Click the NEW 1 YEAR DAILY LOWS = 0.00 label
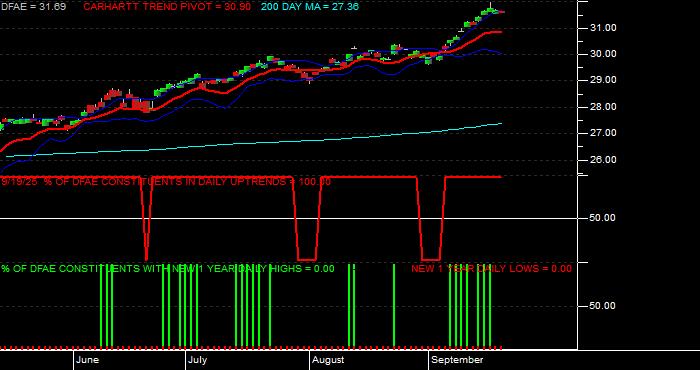This screenshot has width=700, height=370. pyautogui.click(x=491, y=269)
